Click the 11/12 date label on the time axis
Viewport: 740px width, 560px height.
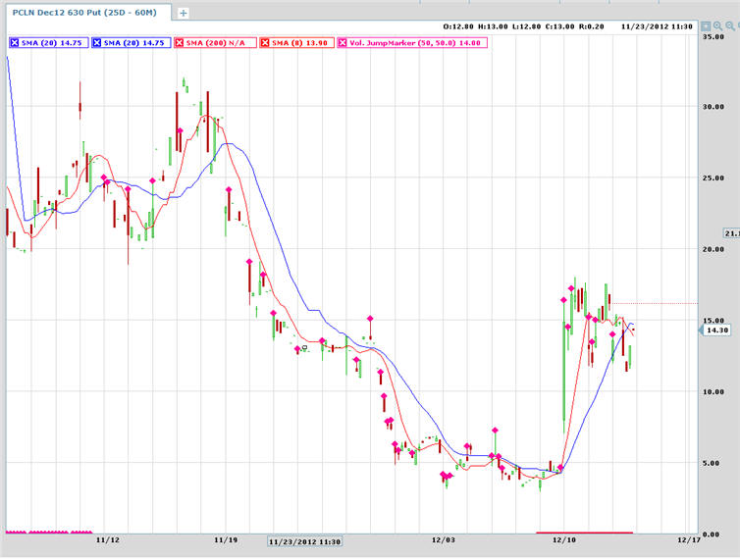[x=108, y=540]
